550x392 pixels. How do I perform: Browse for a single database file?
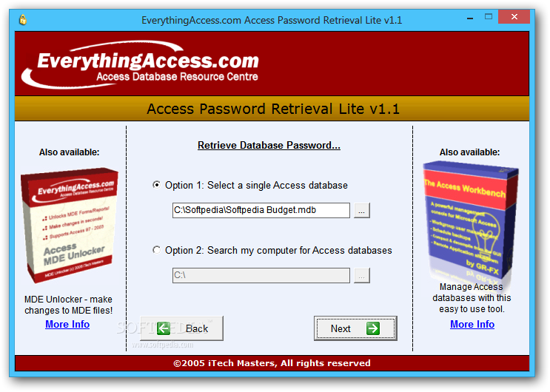362,210
